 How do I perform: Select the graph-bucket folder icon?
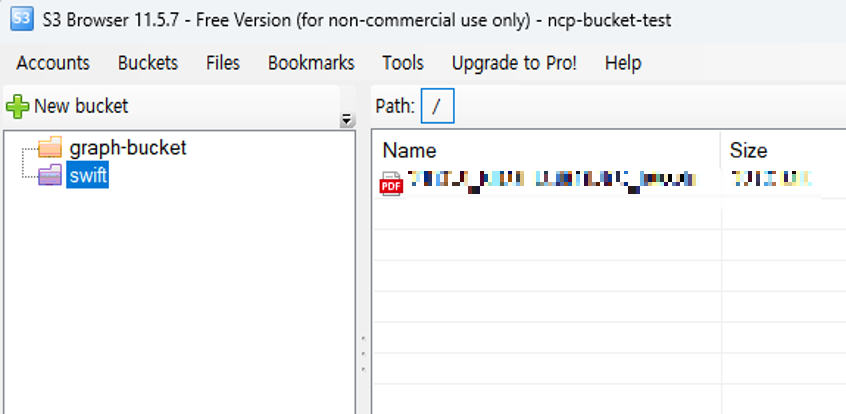[x=50, y=147]
